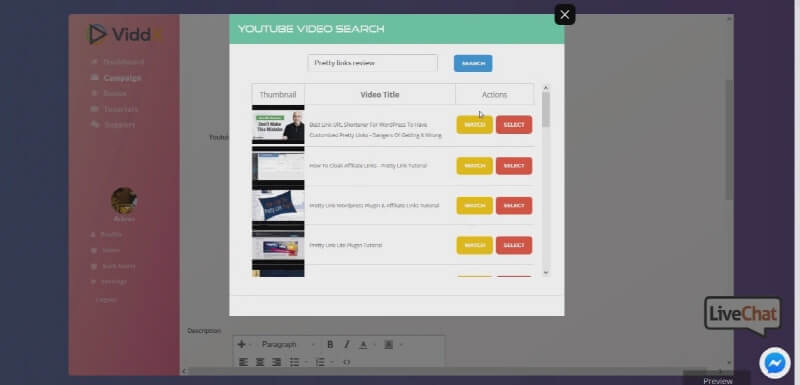Open the Messenger chat bubble

tap(774, 363)
